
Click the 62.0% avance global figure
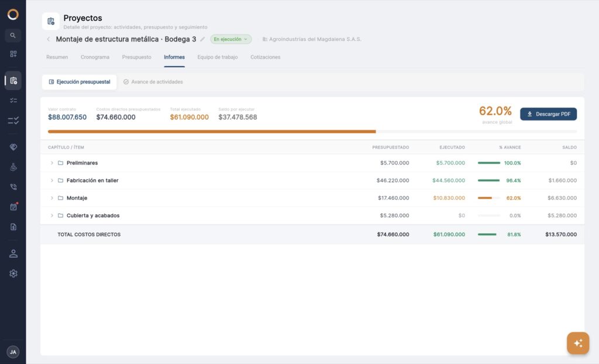(495, 111)
